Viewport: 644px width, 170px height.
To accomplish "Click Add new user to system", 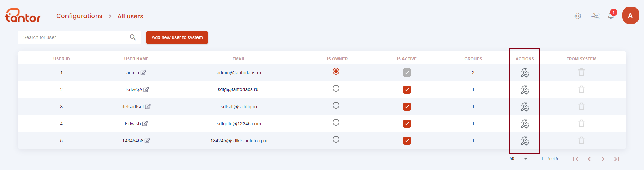I will pos(177,37).
